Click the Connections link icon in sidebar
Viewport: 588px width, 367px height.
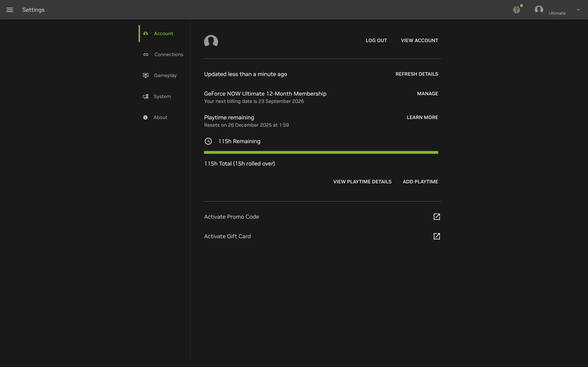(x=146, y=54)
